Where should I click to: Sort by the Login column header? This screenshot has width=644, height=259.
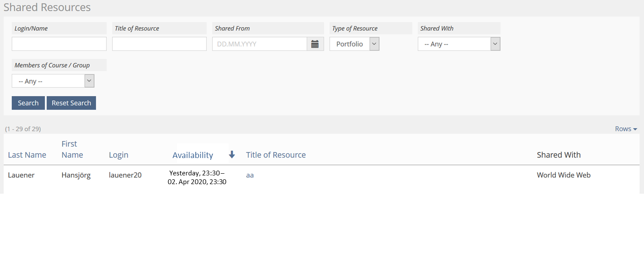click(118, 155)
